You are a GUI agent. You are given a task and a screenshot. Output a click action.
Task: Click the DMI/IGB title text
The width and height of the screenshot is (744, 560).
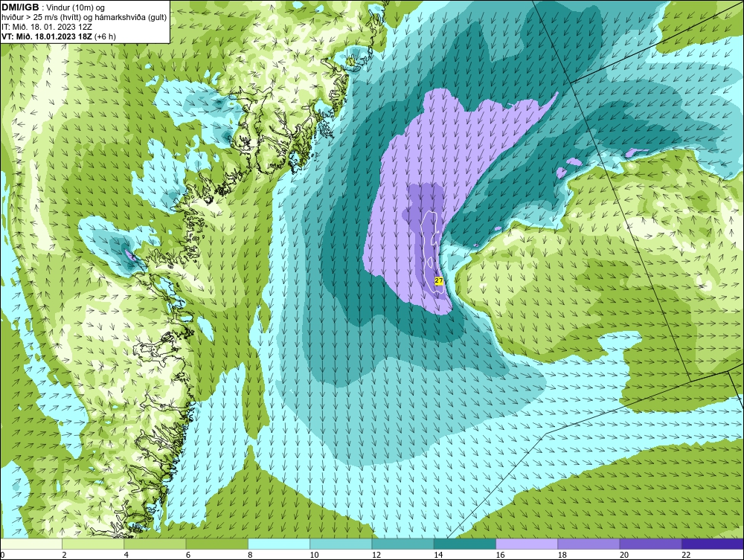click(x=20, y=7)
